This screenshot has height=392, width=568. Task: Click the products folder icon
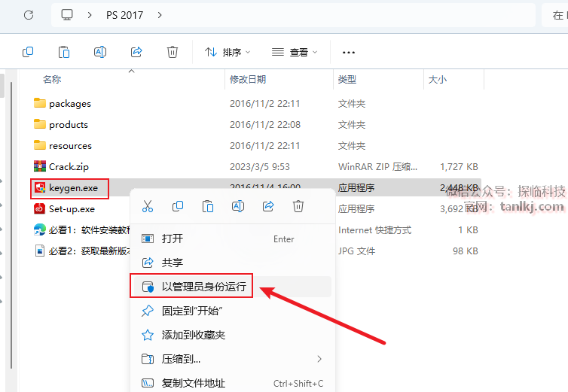click(x=39, y=124)
